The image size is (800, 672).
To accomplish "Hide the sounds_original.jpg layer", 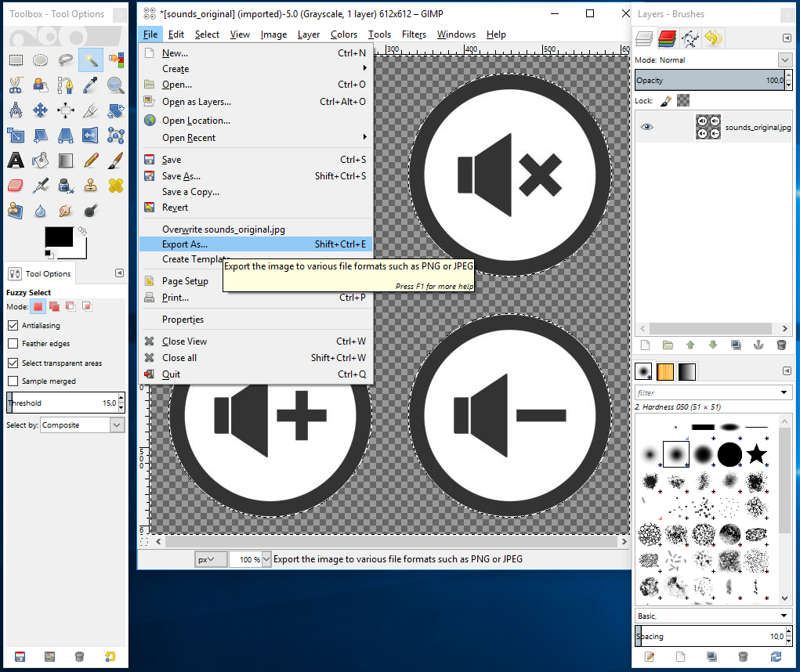I will (x=645, y=128).
